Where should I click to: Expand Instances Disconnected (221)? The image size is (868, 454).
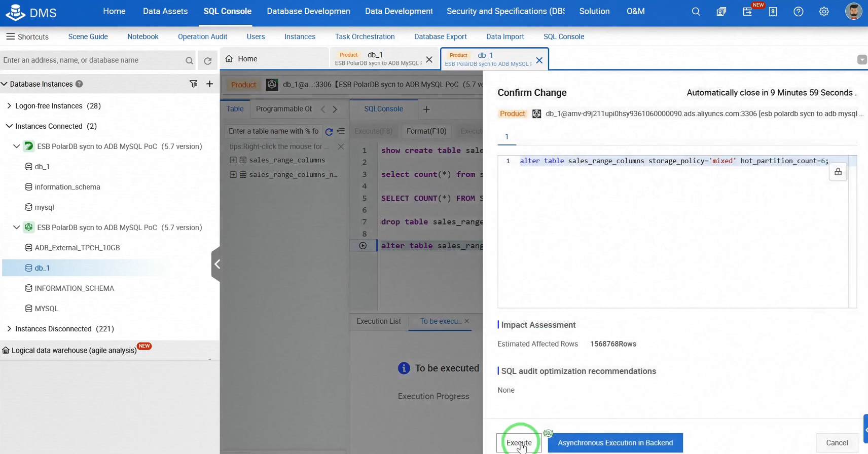pos(9,329)
